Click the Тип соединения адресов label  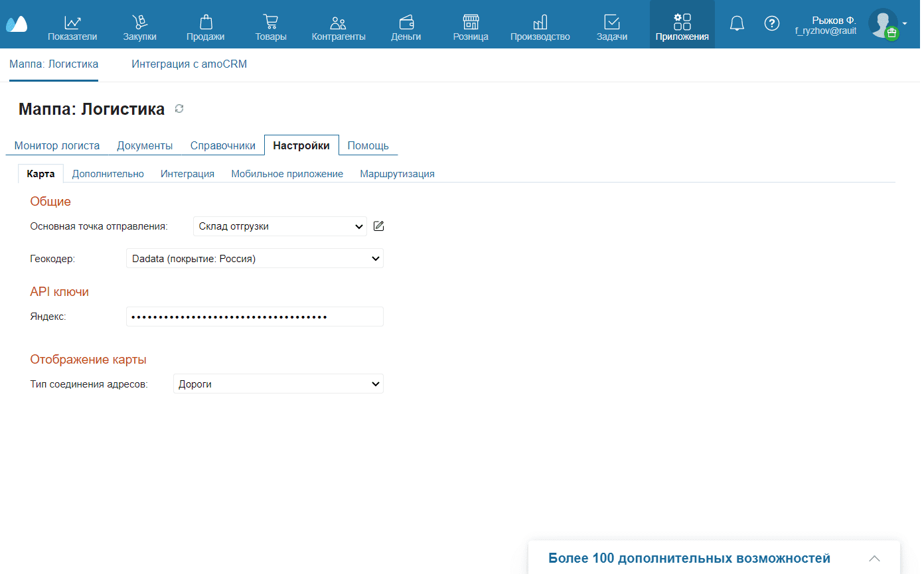(89, 384)
